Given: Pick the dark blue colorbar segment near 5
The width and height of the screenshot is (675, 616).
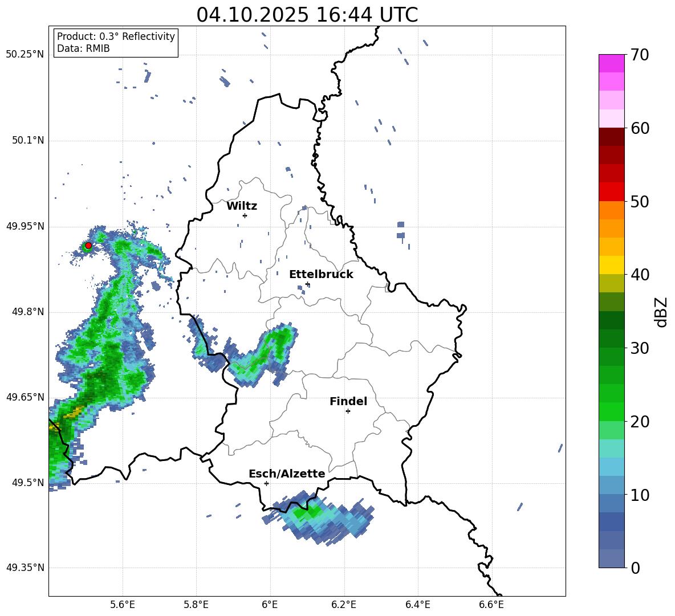Looking at the screenshot, I should coord(611,521).
